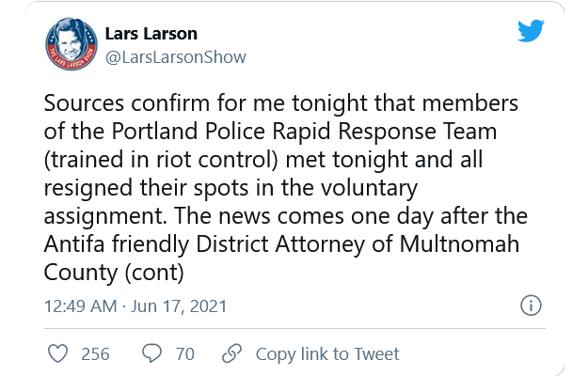Click the 70 replies count
This screenshot has width=588, height=376.
[185, 353]
